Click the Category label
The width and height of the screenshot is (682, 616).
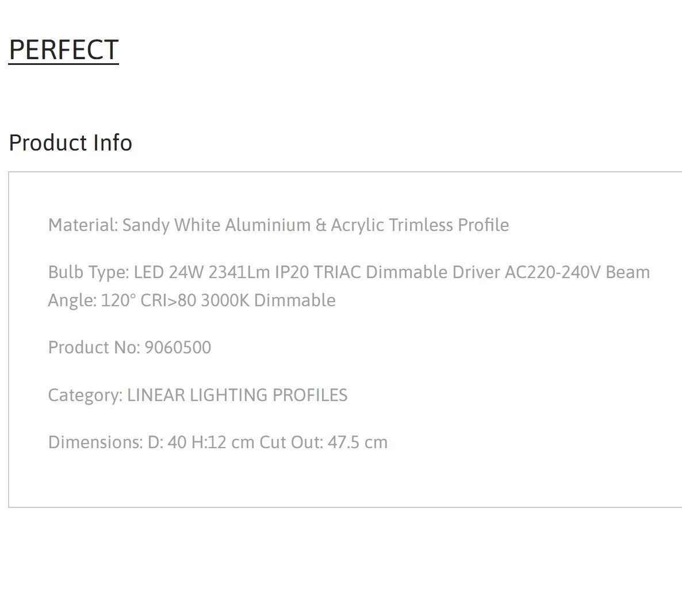[x=86, y=395]
